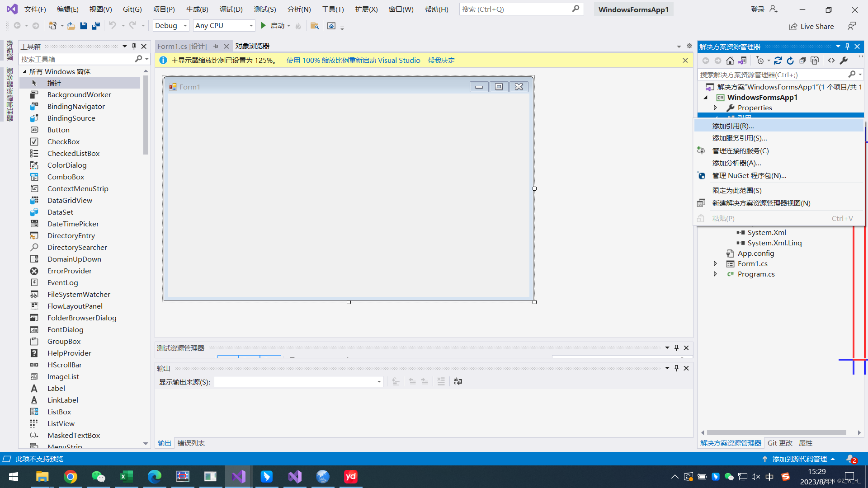Expand the Properties node in Solution Explorer
Screen dimensions: 868x488
[x=715, y=108]
